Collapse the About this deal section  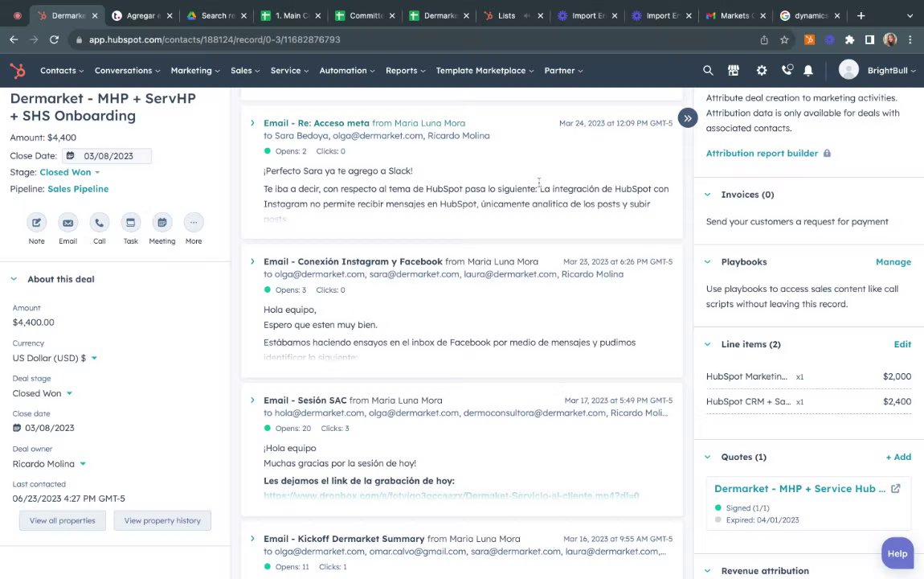[x=14, y=279]
